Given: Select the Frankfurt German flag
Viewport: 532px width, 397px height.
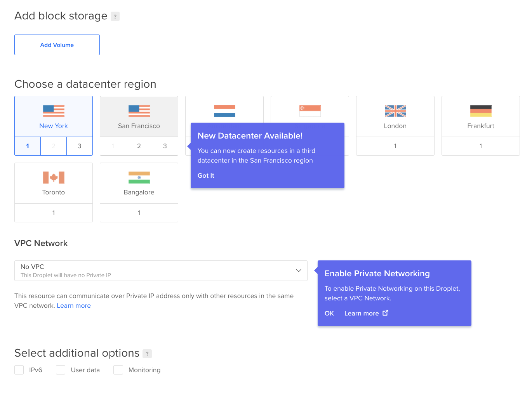Looking at the screenshot, I should coord(481,111).
